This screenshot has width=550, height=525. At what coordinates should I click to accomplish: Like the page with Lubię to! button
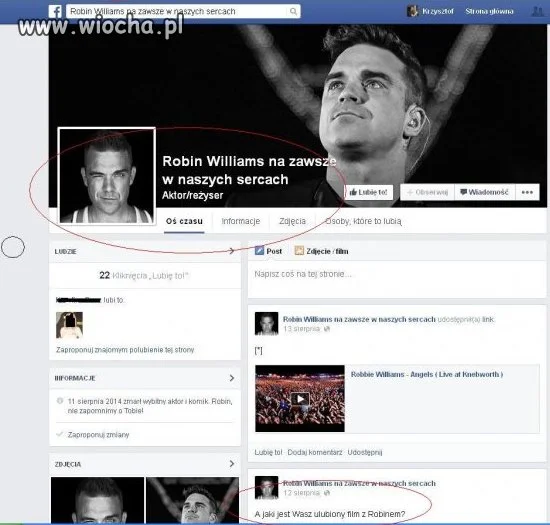(368, 192)
